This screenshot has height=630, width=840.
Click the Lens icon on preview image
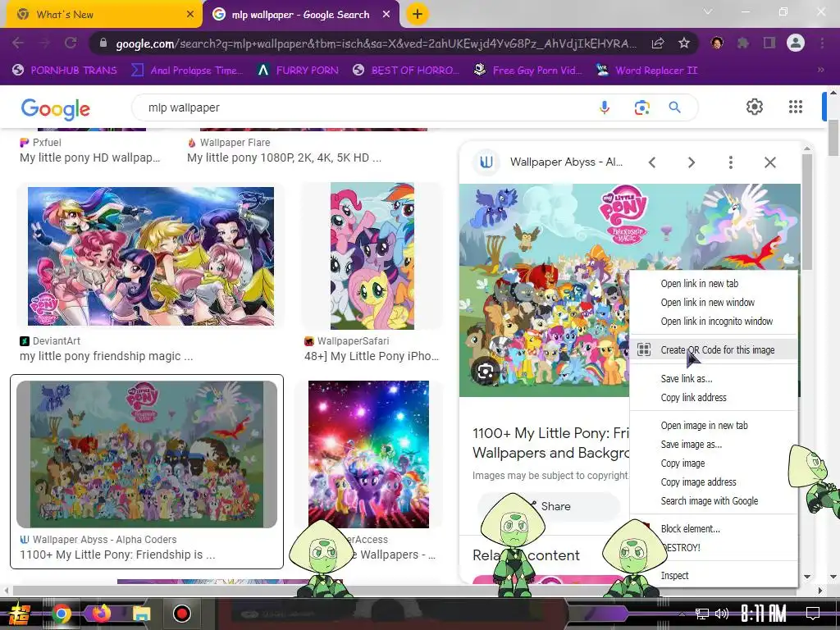[486, 372]
